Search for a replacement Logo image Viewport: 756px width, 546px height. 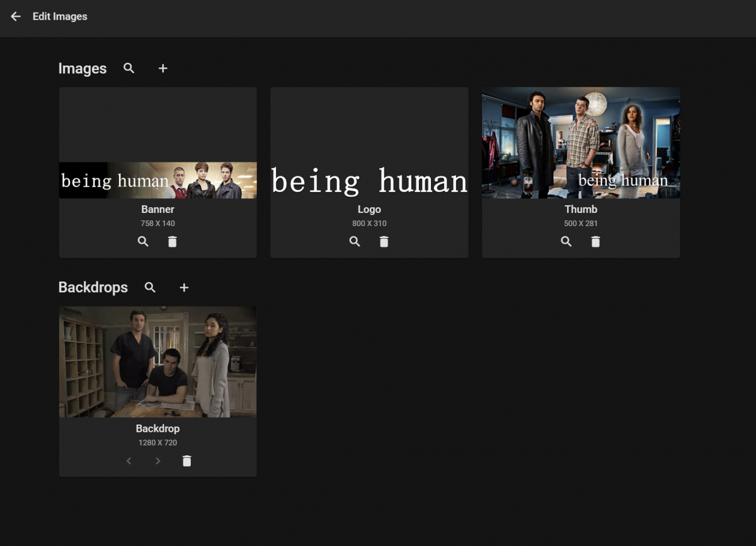click(355, 241)
